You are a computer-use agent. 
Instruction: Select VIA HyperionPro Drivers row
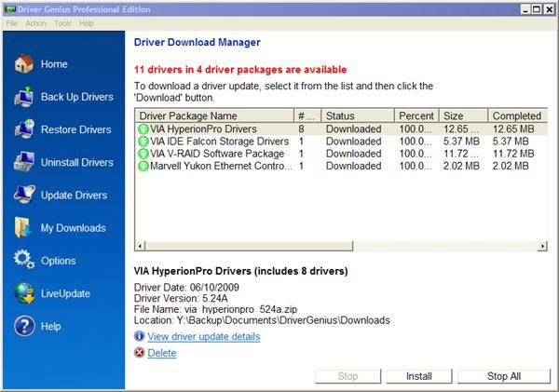[341, 129]
